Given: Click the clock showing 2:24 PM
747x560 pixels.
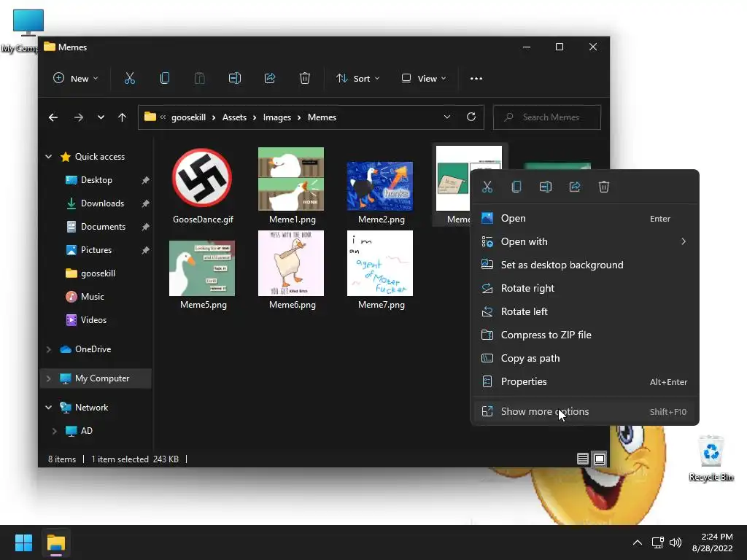Looking at the screenshot, I should tap(716, 537).
